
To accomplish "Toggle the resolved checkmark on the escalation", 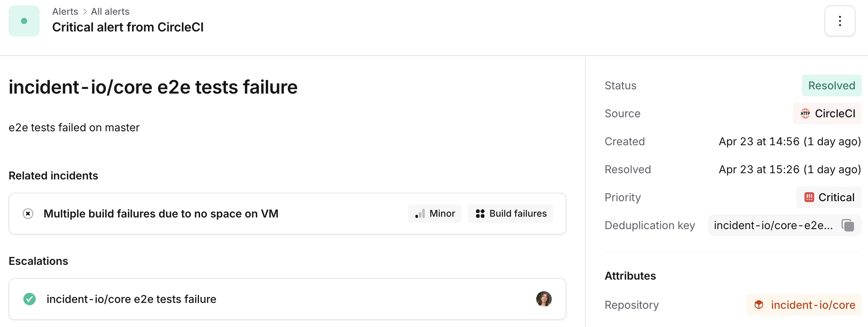I will pos(29,299).
